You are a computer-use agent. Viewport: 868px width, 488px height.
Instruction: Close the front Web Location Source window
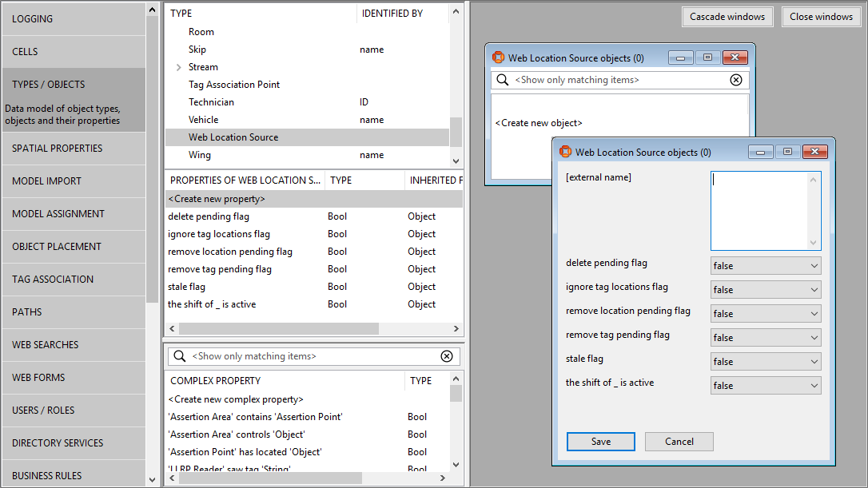point(815,152)
